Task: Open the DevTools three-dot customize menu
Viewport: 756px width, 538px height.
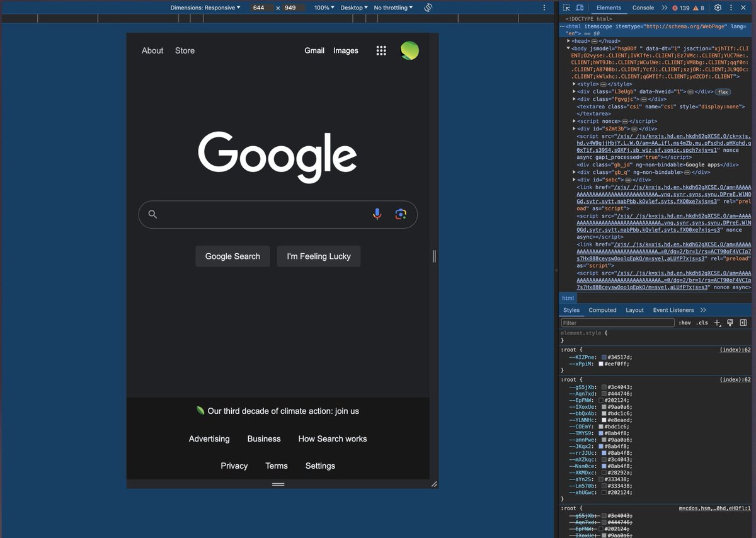Action: 731,8
